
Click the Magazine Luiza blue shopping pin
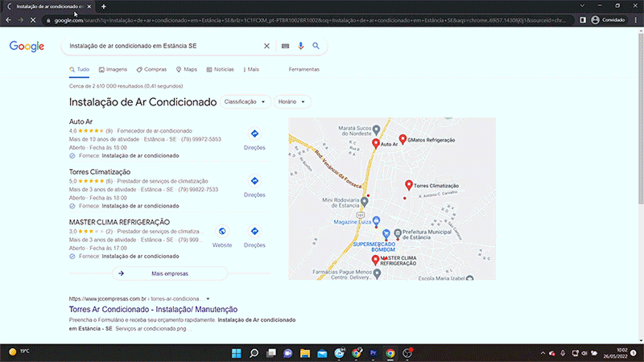[x=376, y=222]
